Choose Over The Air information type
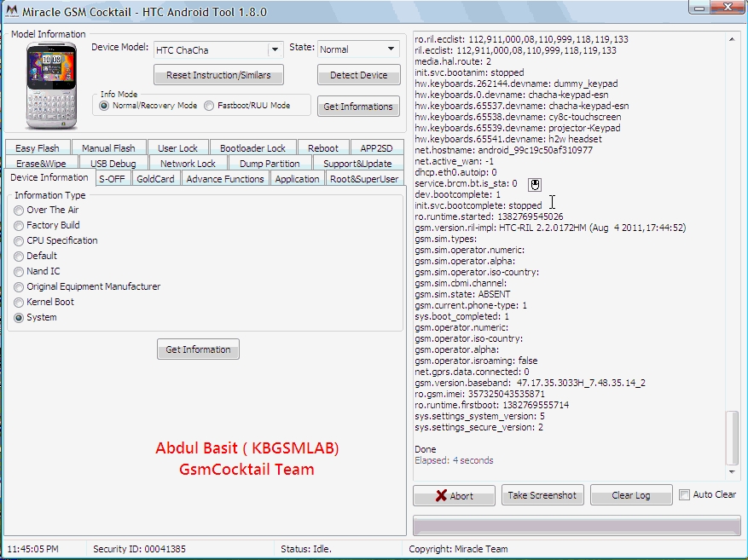 19,211
